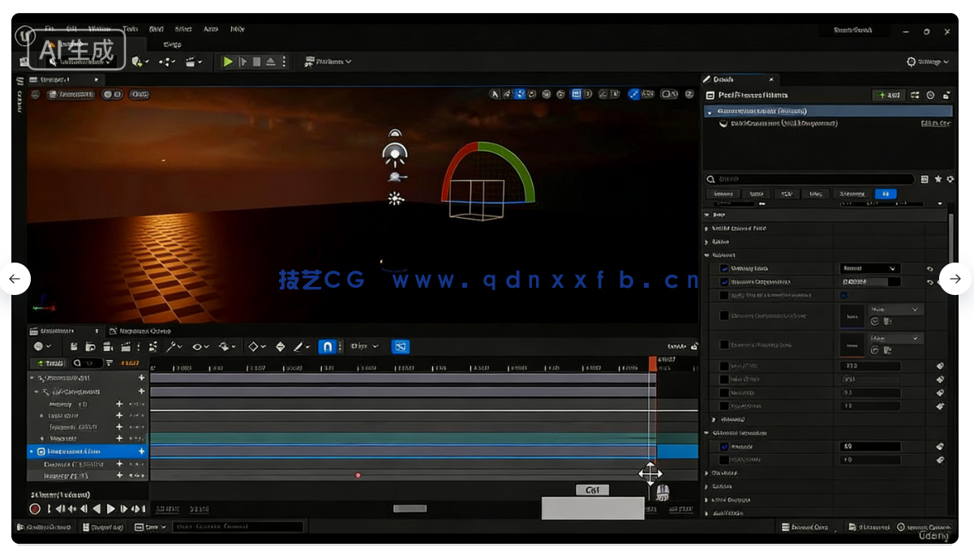Click the Stop simulation square button
The image size is (974, 560).
pyautogui.click(x=257, y=62)
